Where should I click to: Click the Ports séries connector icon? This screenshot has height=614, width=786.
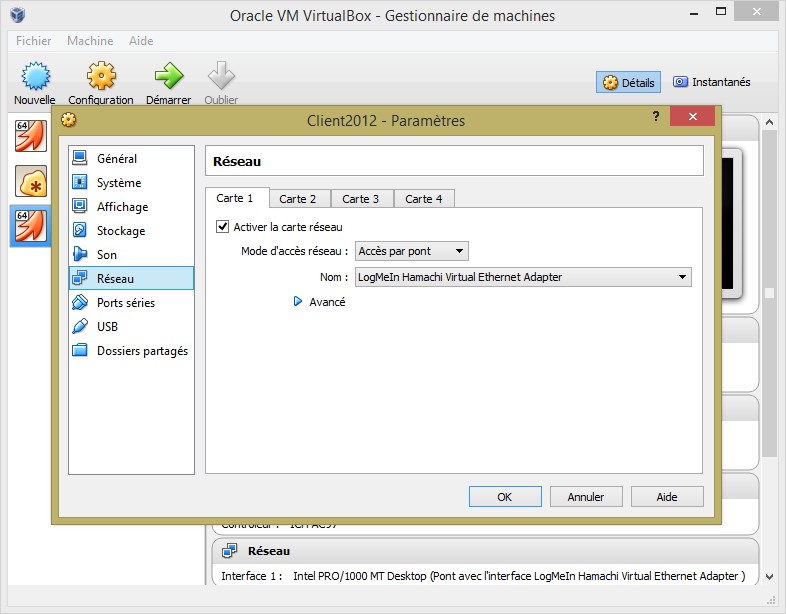(80, 302)
